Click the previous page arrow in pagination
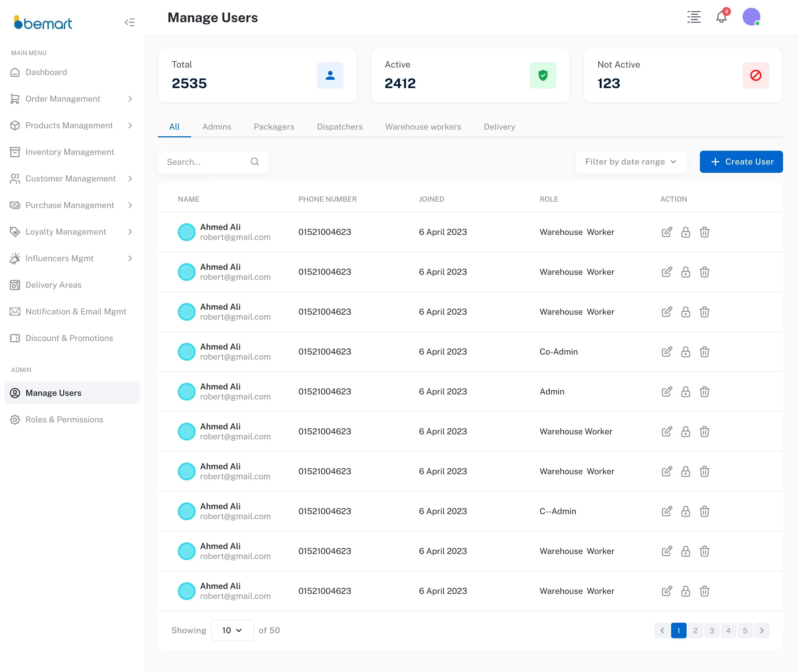The width and height of the screenshot is (798, 672). [662, 630]
